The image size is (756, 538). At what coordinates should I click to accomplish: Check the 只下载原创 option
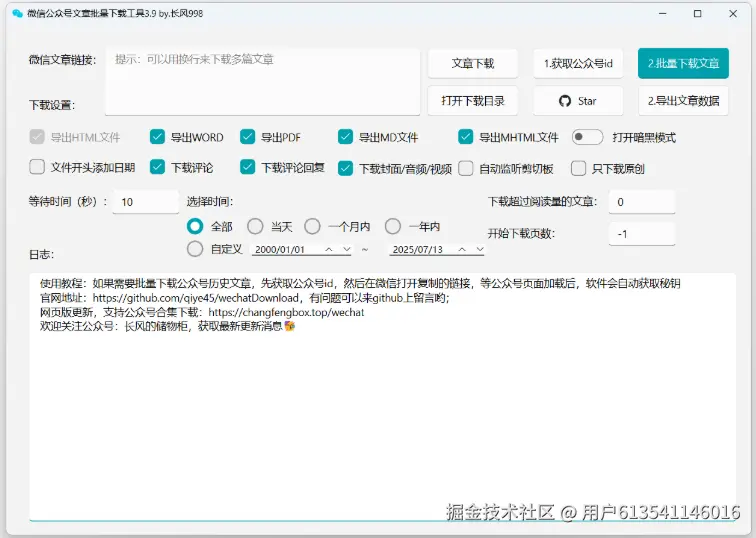(x=578, y=168)
